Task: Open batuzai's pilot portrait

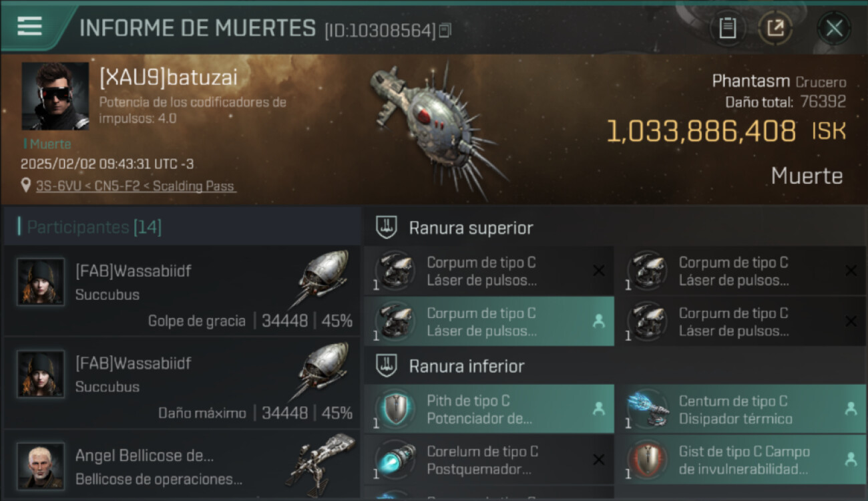Action: [x=55, y=96]
